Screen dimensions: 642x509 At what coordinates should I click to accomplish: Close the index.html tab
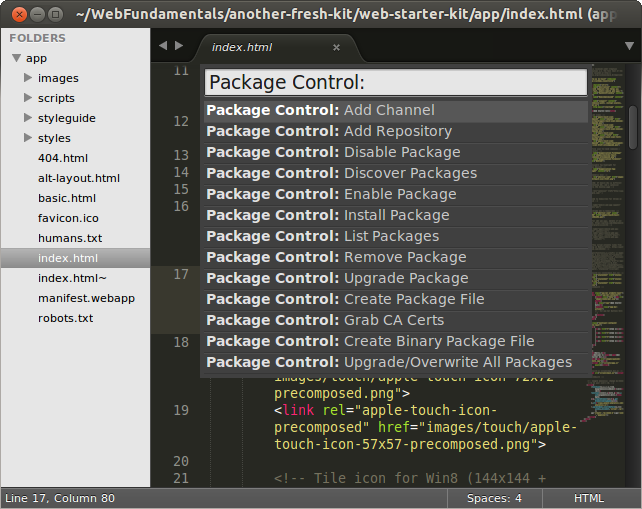tap(336, 47)
